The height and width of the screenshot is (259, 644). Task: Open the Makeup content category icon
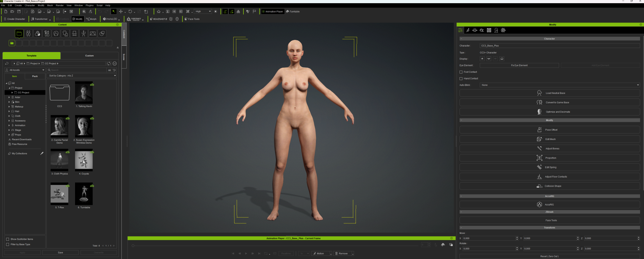(x=47, y=33)
